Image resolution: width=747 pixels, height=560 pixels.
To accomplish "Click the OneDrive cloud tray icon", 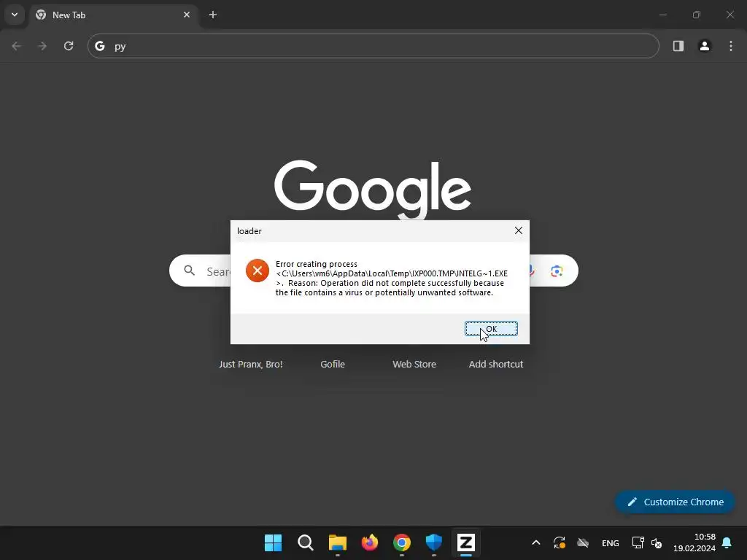I will click(583, 542).
